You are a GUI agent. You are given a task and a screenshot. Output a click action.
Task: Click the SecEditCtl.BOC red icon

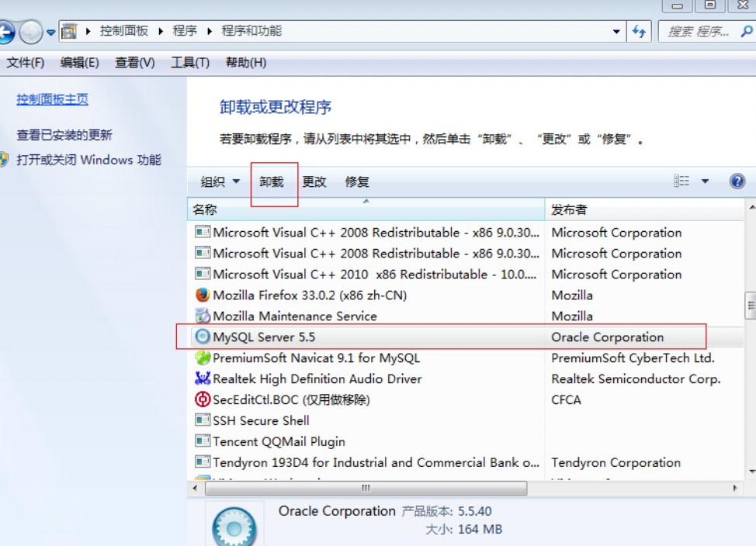pyautogui.click(x=203, y=399)
